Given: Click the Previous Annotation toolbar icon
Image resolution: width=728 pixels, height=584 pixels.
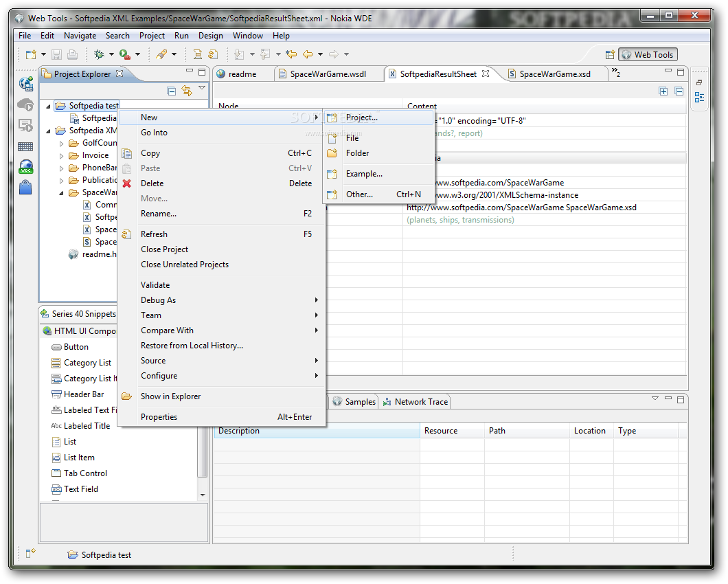Looking at the screenshot, I should coord(265,54).
